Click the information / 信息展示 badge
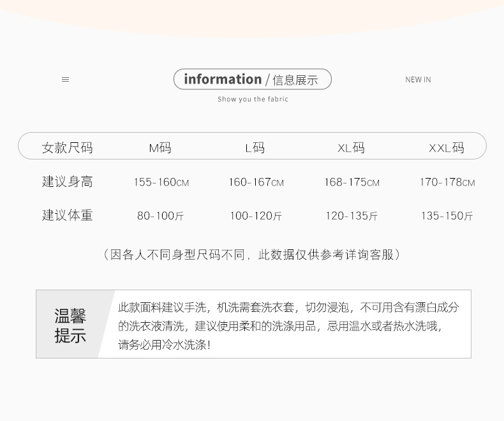 click(x=253, y=79)
